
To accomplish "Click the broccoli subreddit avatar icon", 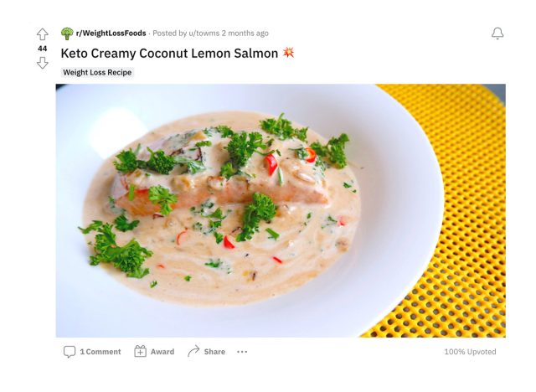I will pos(67,34).
